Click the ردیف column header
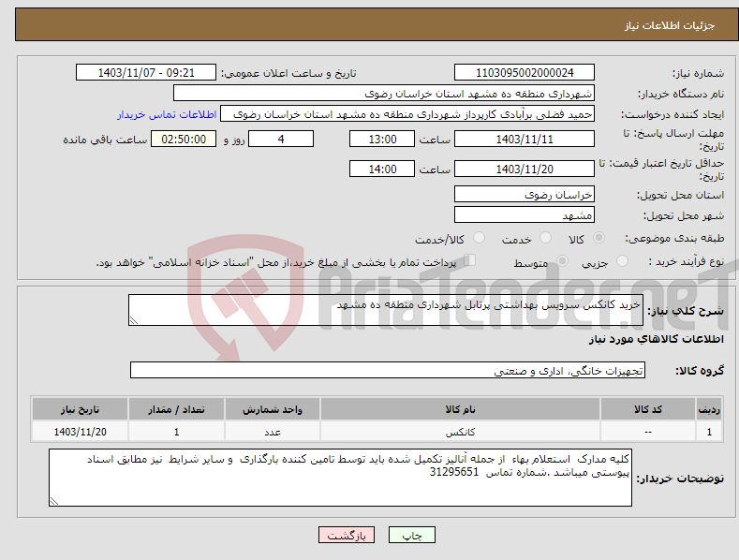The width and height of the screenshot is (739, 560). pos(709,409)
